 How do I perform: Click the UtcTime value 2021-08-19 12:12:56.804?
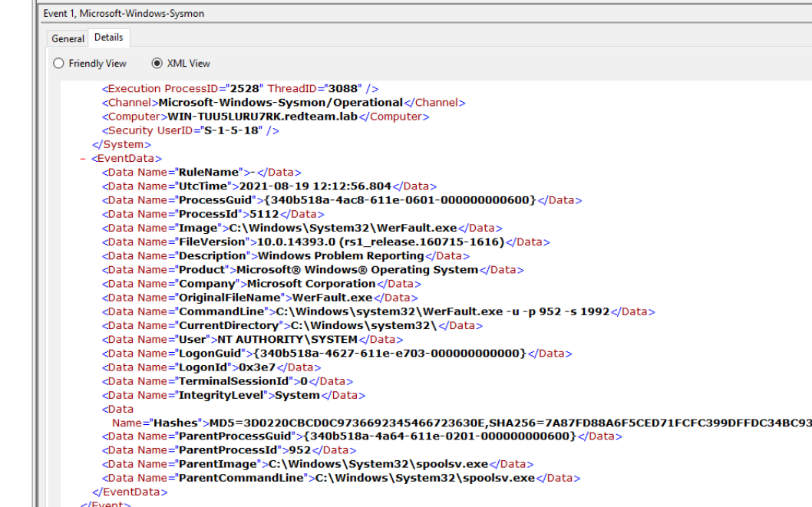tap(315, 186)
